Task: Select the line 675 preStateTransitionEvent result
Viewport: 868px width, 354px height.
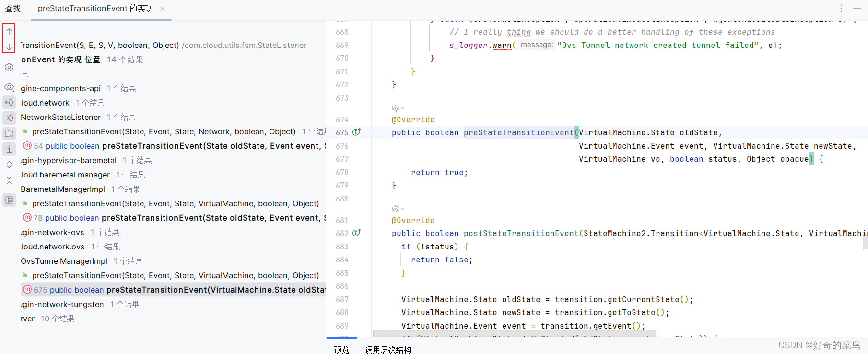Action: coord(174,290)
